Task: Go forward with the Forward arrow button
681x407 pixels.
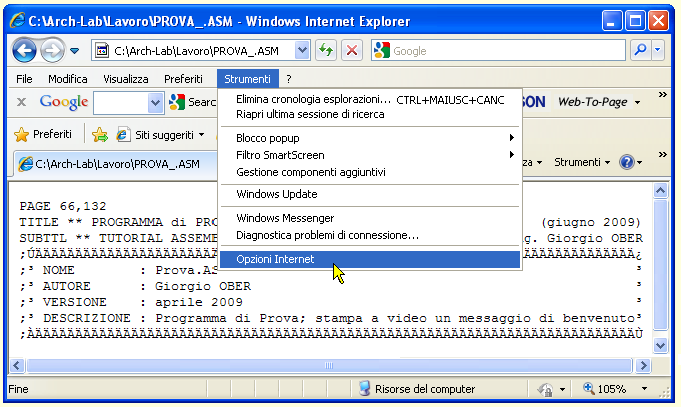Action: click(52, 50)
